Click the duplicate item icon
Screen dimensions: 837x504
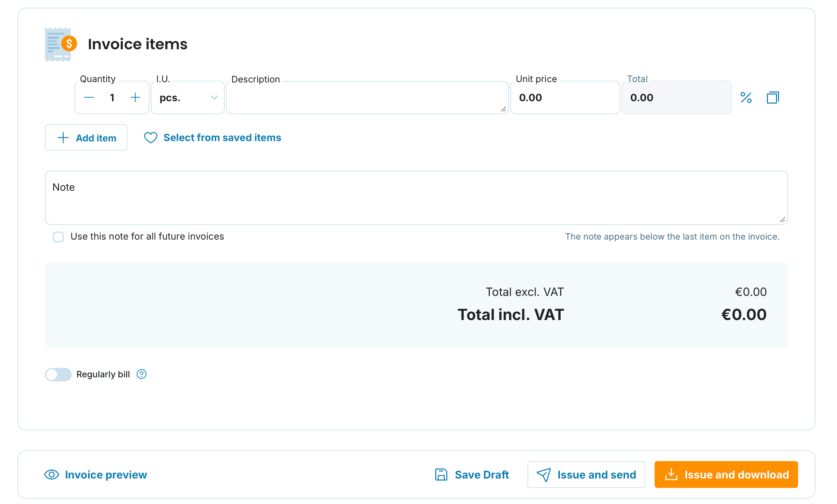773,98
